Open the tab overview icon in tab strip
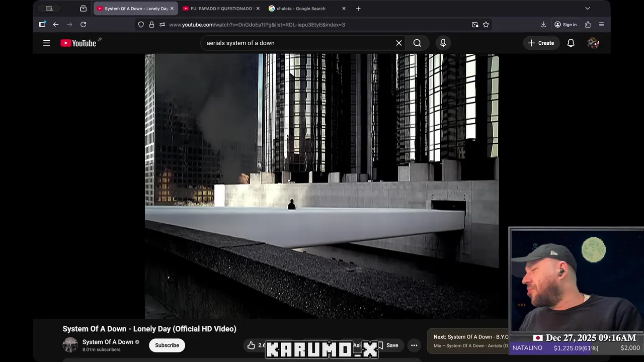 point(83,9)
